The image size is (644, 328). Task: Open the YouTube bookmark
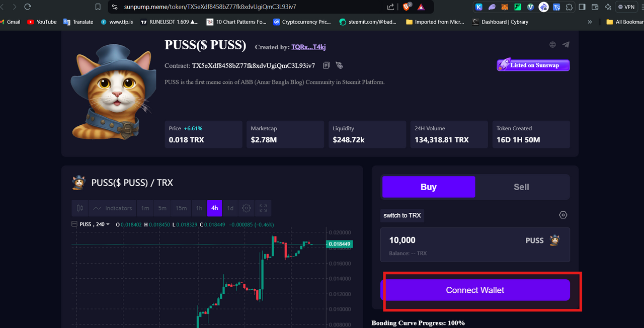click(42, 22)
